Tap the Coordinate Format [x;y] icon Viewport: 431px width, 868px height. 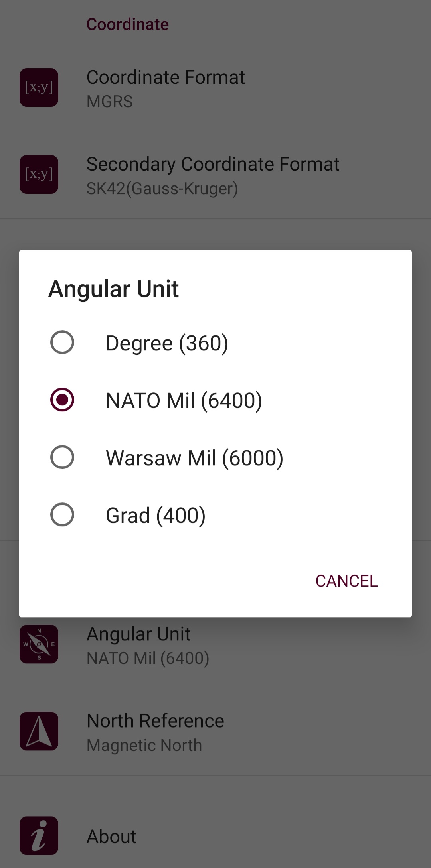click(x=39, y=87)
